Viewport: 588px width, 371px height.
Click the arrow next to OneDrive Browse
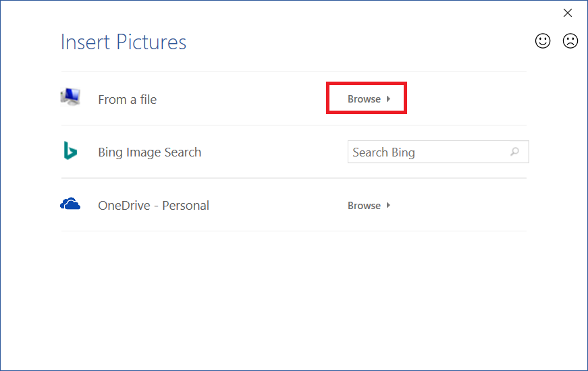point(389,206)
